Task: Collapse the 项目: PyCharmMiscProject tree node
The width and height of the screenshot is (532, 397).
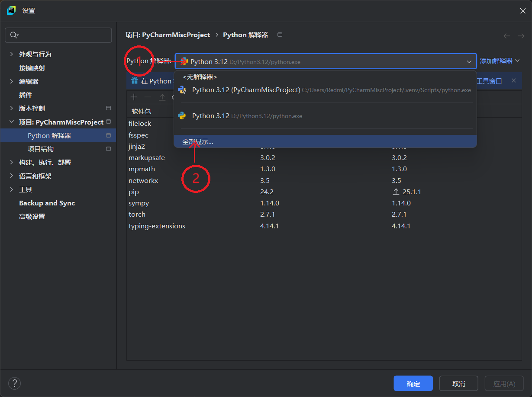Action: (x=11, y=122)
